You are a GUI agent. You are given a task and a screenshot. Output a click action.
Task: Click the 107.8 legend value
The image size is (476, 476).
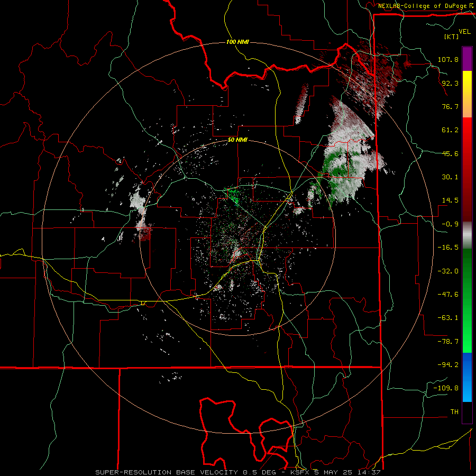click(448, 59)
